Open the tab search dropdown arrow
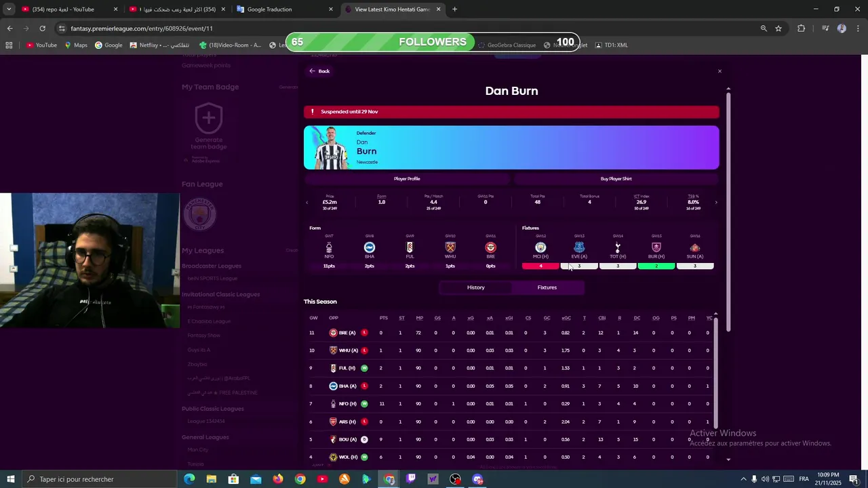The image size is (868, 488). click(x=9, y=9)
